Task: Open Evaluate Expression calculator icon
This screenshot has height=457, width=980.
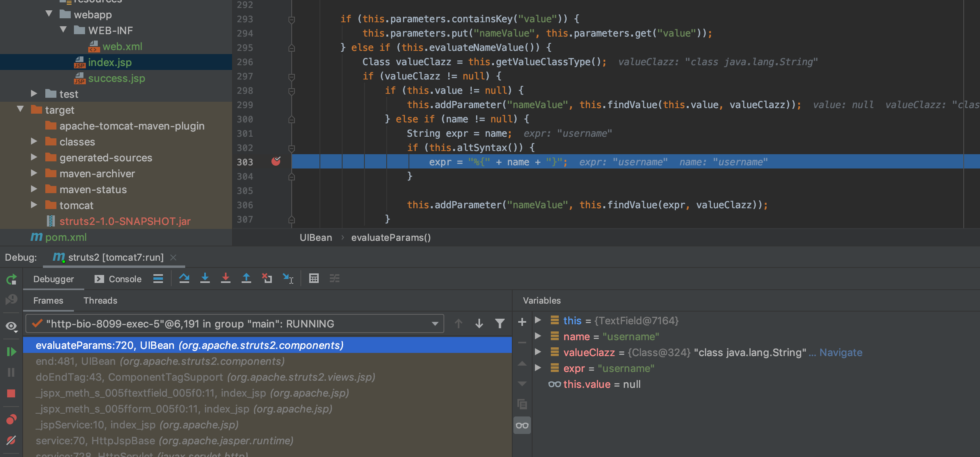Action: tap(314, 279)
